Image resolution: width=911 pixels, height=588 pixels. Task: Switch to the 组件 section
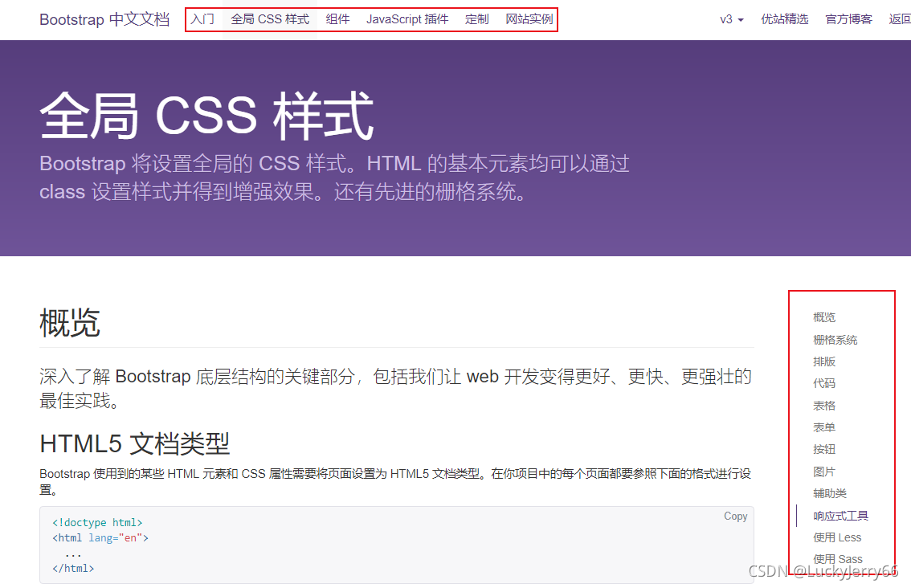click(x=337, y=19)
